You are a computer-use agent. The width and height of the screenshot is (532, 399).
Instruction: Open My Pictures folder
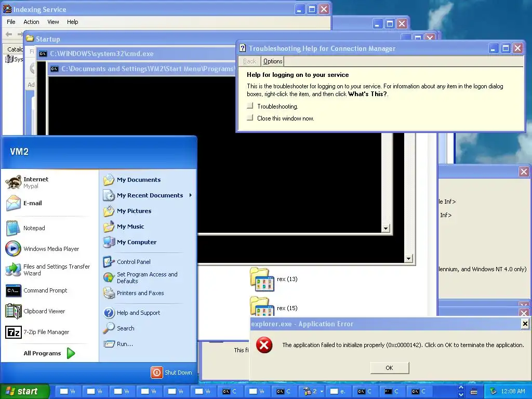(x=148, y=211)
